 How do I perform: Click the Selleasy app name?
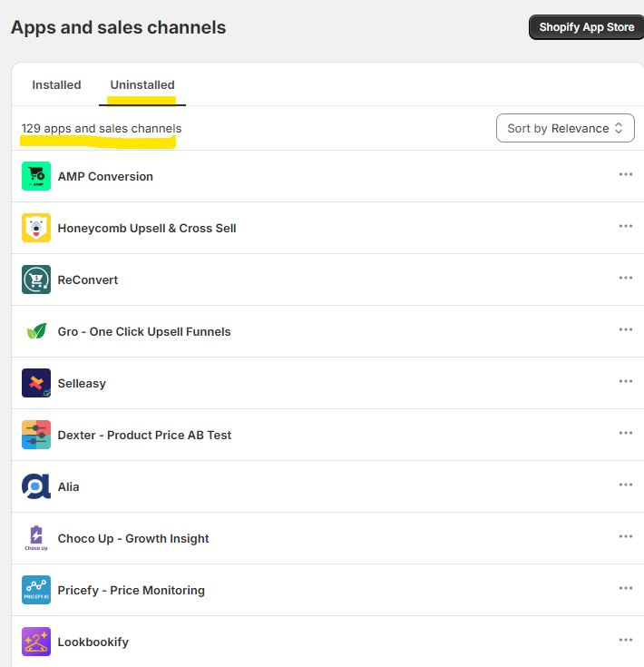[x=82, y=384]
